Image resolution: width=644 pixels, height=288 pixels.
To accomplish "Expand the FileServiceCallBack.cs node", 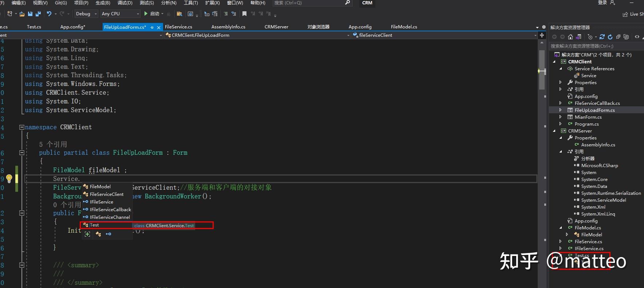I will point(561,103).
